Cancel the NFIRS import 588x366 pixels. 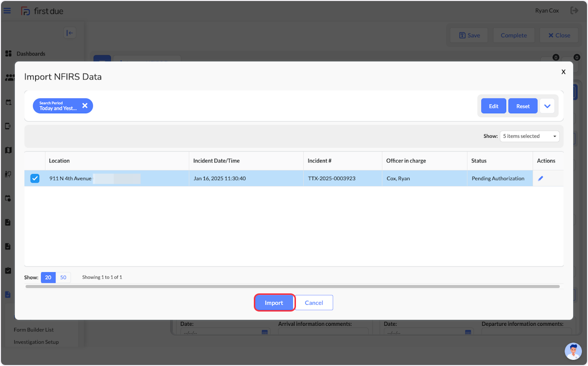click(x=314, y=303)
